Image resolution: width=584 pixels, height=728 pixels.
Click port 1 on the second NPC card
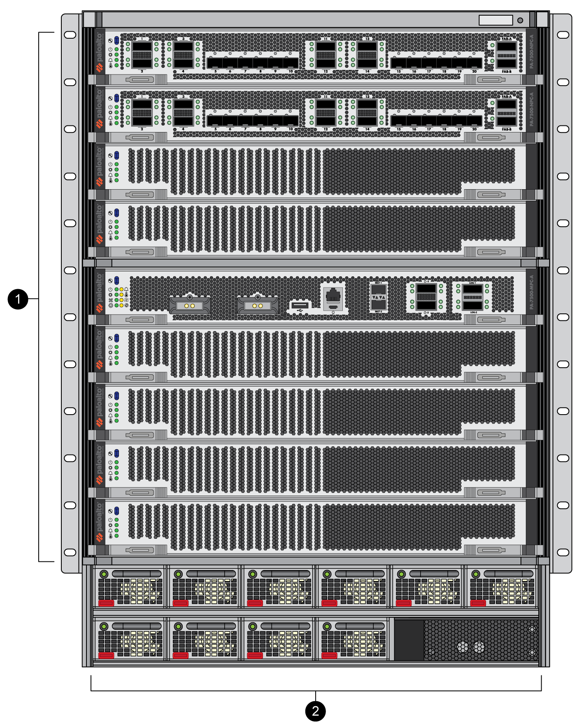tap(142, 104)
